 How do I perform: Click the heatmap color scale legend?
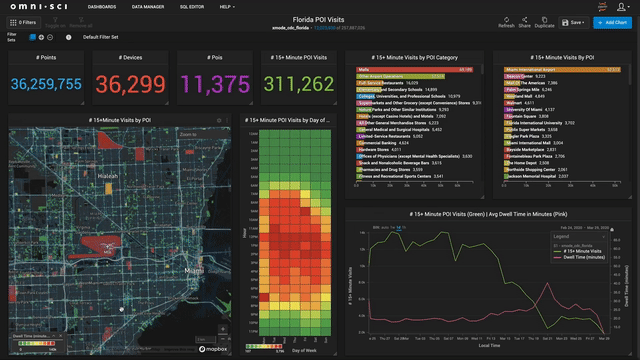pyautogui.click(x=264, y=347)
